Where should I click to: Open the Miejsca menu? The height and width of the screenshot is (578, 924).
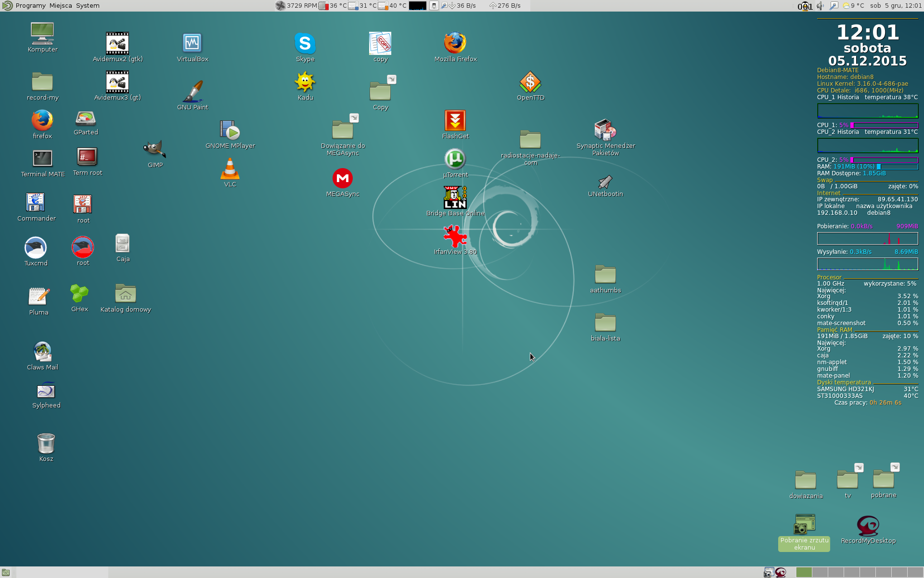click(x=61, y=6)
